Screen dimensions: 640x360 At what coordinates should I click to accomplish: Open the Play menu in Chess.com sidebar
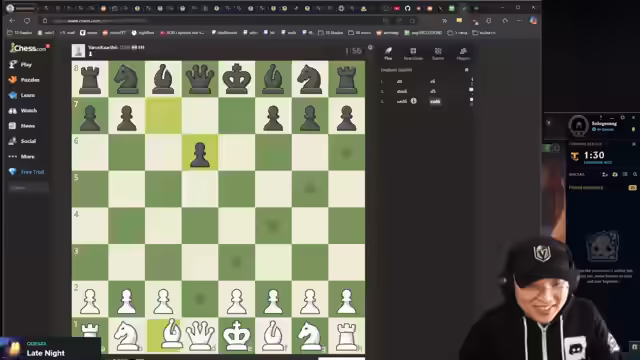pos(20,64)
